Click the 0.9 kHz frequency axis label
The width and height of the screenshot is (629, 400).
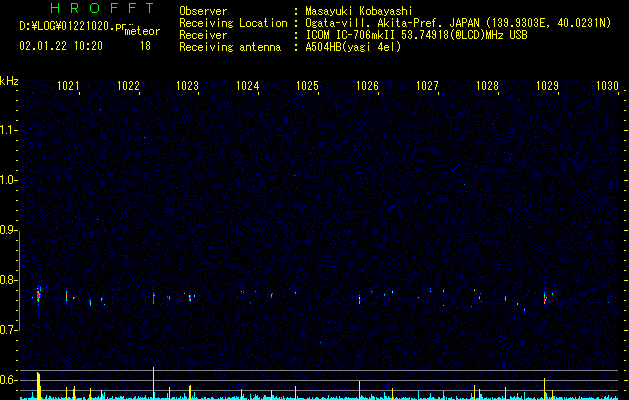(x=8, y=230)
